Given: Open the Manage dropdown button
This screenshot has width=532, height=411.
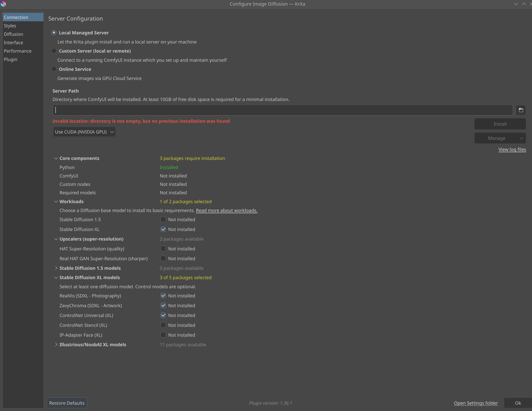Looking at the screenshot, I should coord(500,138).
